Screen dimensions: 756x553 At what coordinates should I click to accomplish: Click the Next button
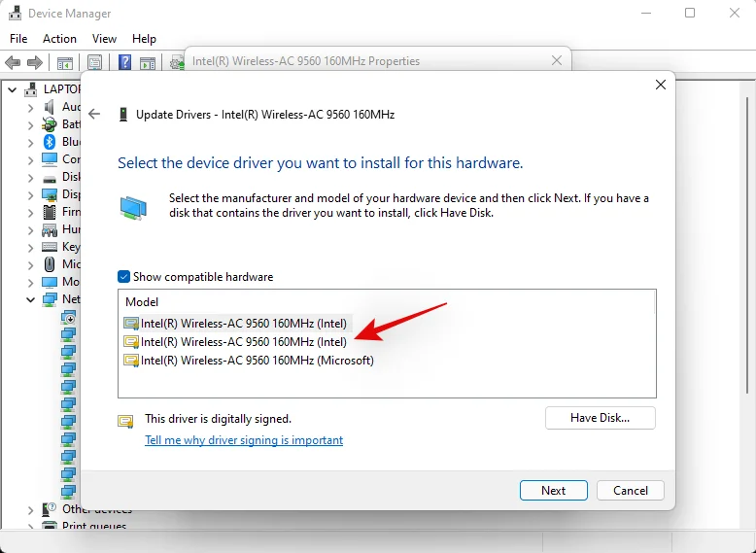pyautogui.click(x=554, y=491)
